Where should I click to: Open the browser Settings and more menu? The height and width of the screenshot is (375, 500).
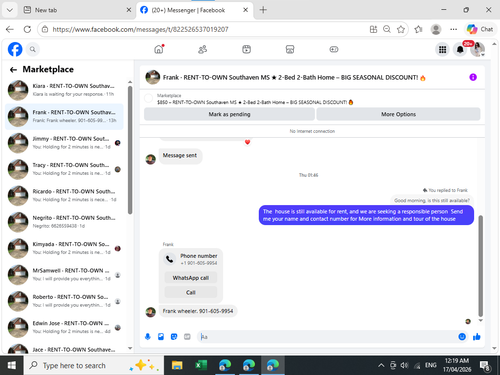(453, 29)
